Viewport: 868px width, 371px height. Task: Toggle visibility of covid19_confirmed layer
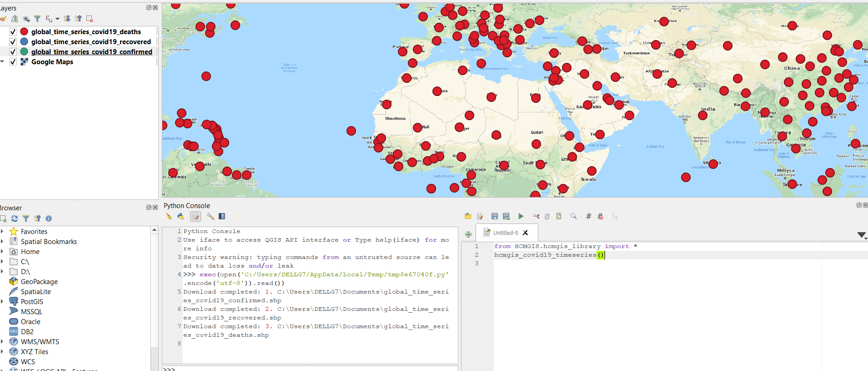point(13,52)
